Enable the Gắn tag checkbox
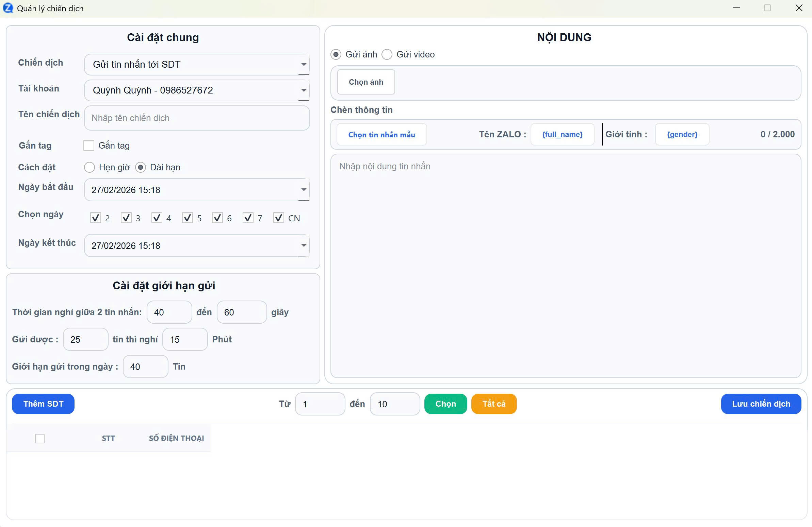 [x=89, y=146]
